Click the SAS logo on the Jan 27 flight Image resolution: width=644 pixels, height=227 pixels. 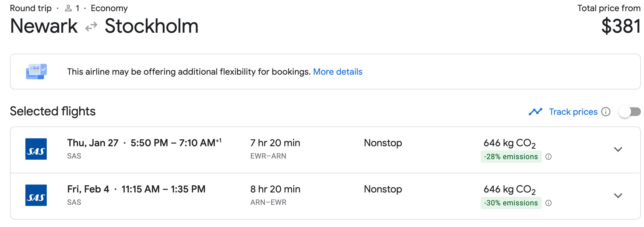pos(36,149)
